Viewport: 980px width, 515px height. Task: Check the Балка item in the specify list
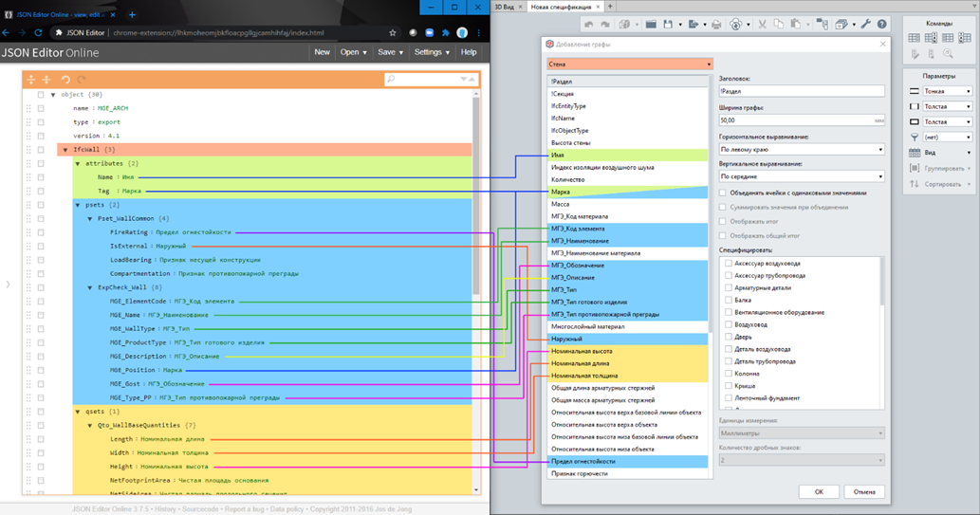(x=729, y=300)
